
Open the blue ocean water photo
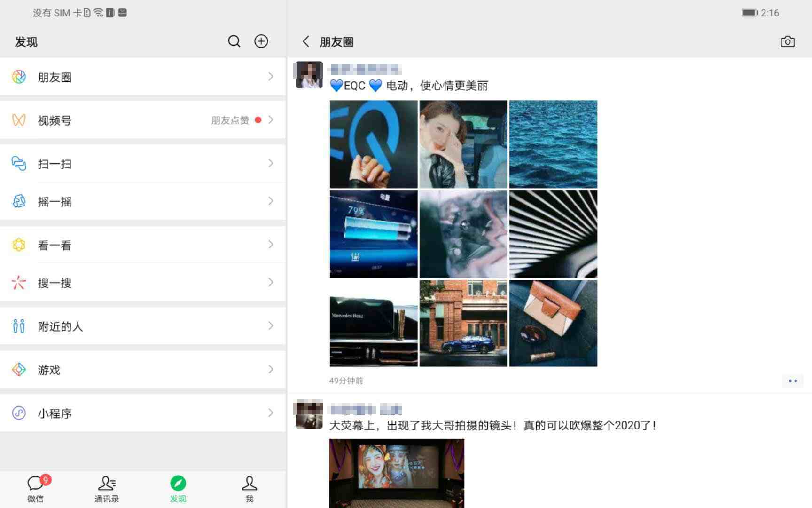point(553,144)
